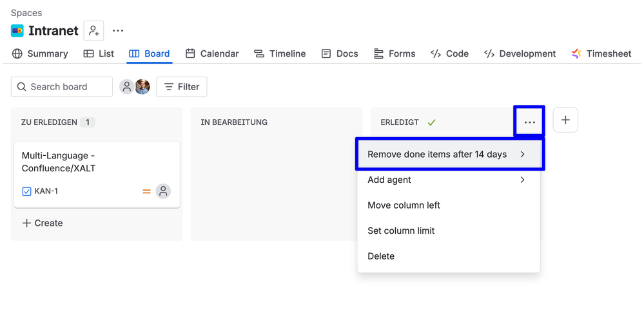Click the add people icon beside Intranet

(x=93, y=31)
